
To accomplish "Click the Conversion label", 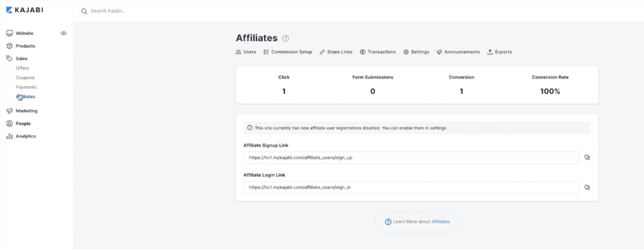I will [461, 77].
